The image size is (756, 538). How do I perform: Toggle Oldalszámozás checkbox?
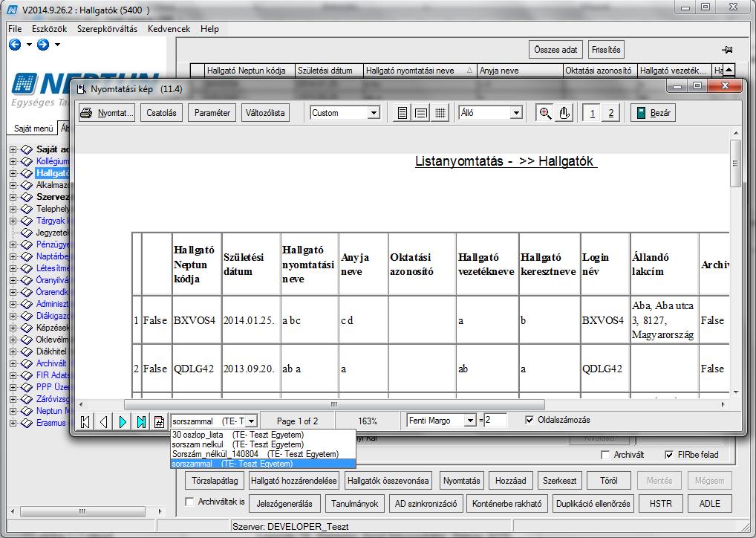(529, 420)
